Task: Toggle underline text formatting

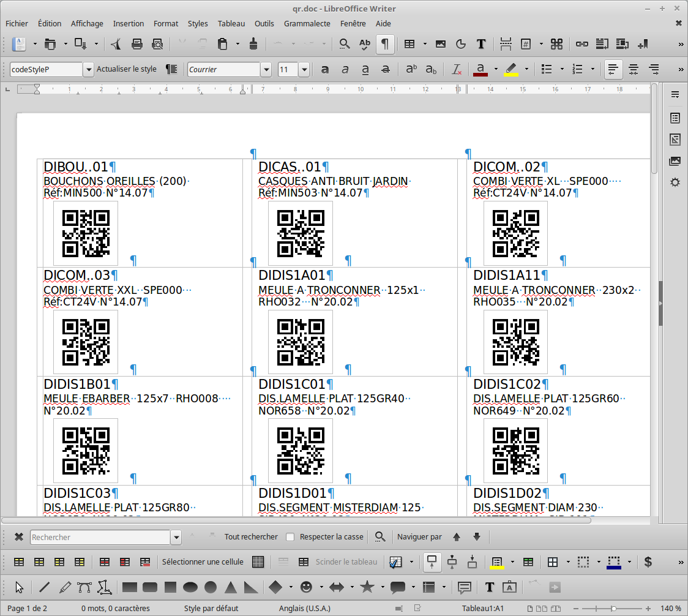Action: tap(365, 69)
